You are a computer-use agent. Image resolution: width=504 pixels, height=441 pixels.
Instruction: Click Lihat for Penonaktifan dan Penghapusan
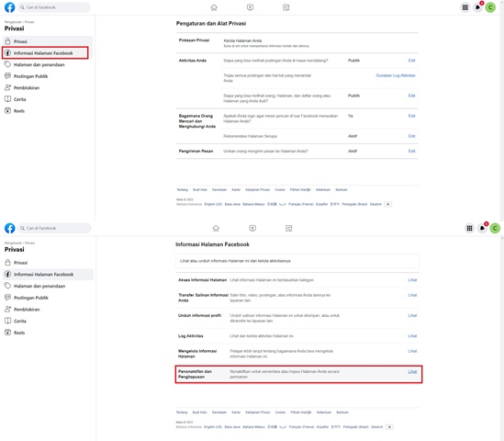(412, 371)
